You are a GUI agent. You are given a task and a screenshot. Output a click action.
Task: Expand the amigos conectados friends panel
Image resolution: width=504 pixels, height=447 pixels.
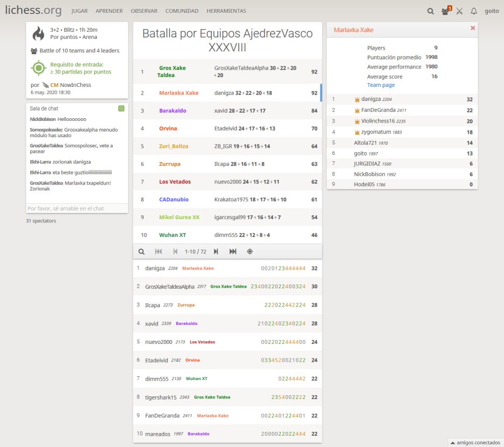[475, 442]
